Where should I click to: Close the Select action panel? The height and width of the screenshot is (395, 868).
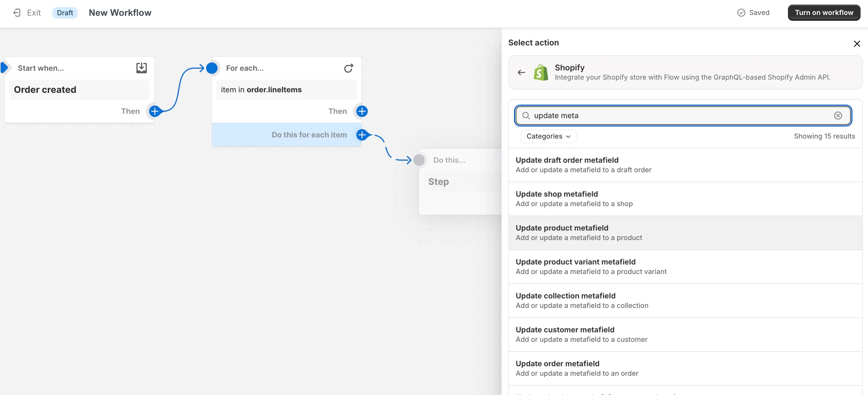tap(856, 44)
